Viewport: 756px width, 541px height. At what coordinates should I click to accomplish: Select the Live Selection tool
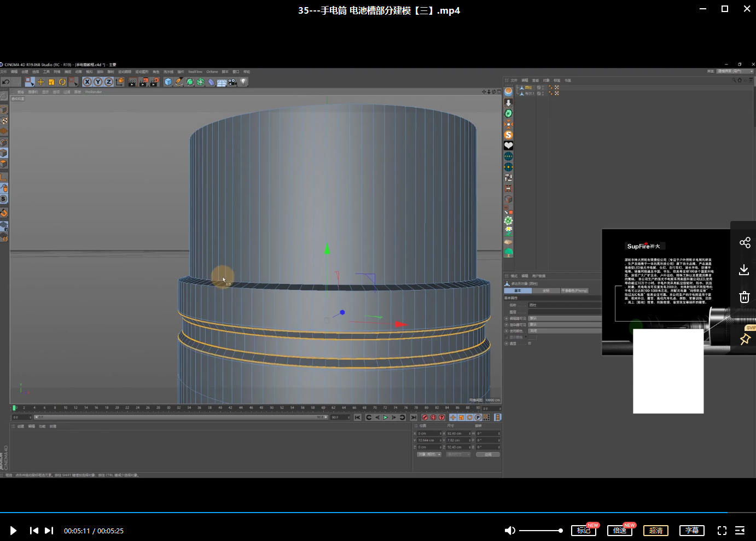[x=30, y=82]
